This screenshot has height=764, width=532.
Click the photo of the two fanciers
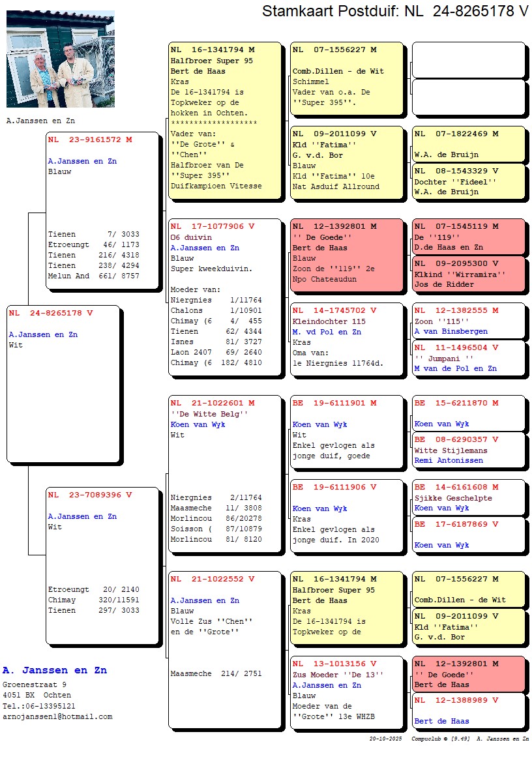coord(60,59)
